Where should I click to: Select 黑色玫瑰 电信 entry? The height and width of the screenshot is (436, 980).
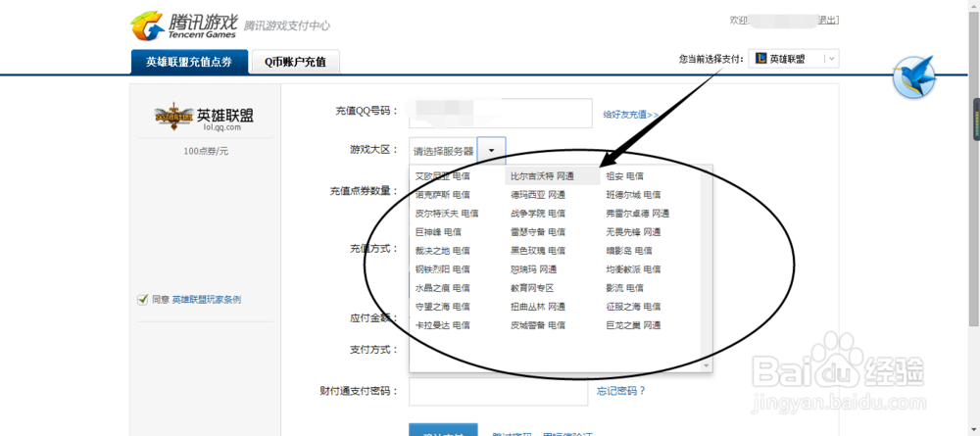(x=537, y=251)
